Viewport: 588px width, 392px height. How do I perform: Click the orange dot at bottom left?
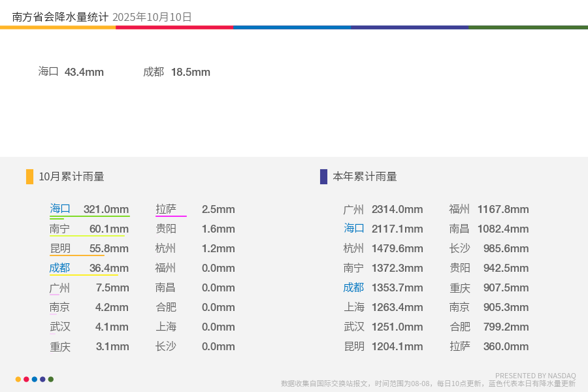18,379
